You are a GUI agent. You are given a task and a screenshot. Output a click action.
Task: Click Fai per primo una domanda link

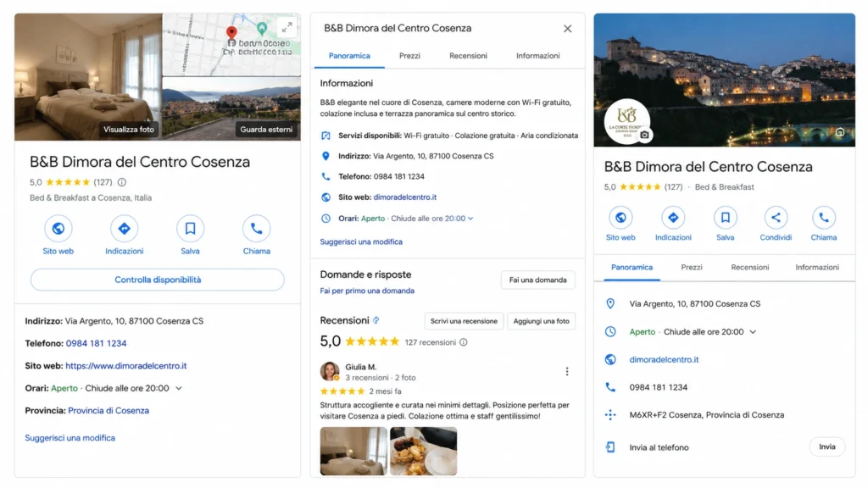pyautogui.click(x=367, y=291)
